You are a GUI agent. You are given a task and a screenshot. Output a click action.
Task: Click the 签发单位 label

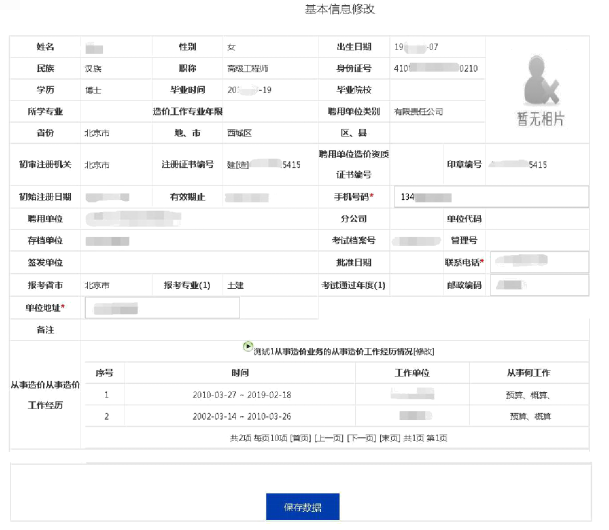tap(45, 263)
